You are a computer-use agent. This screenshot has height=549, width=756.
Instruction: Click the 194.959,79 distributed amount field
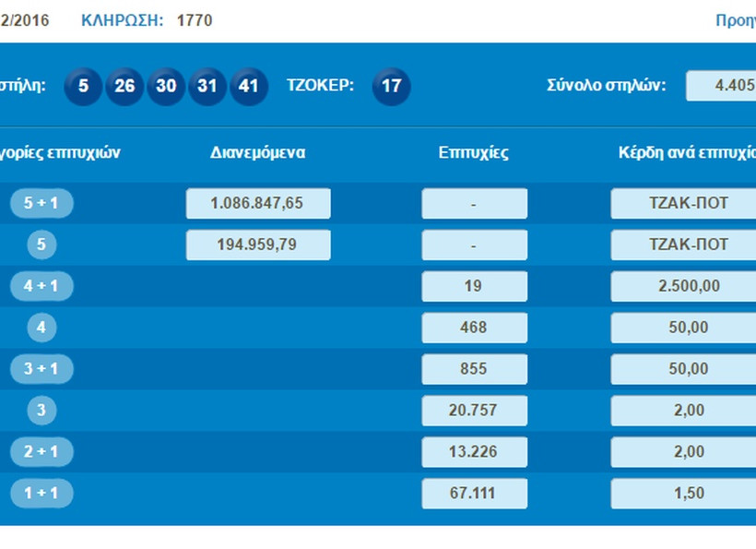[x=258, y=245]
